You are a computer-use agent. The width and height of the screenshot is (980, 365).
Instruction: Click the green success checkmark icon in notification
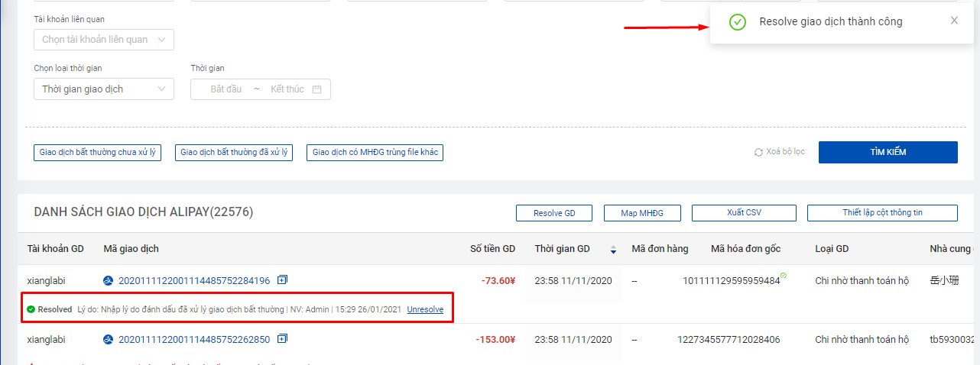[737, 22]
